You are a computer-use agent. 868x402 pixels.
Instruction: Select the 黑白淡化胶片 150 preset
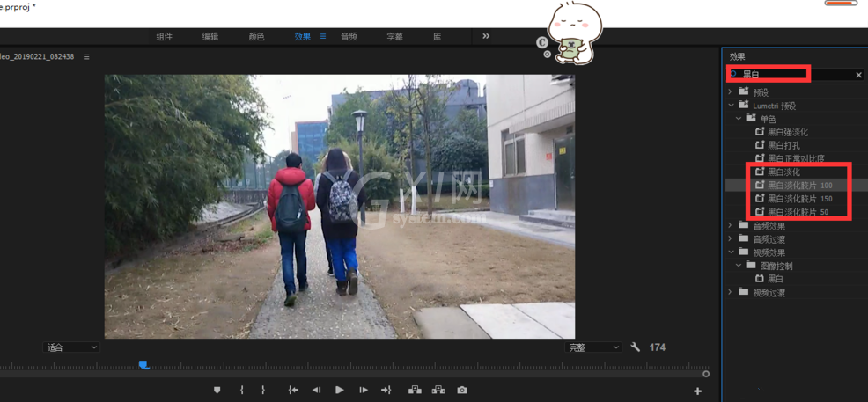point(799,199)
